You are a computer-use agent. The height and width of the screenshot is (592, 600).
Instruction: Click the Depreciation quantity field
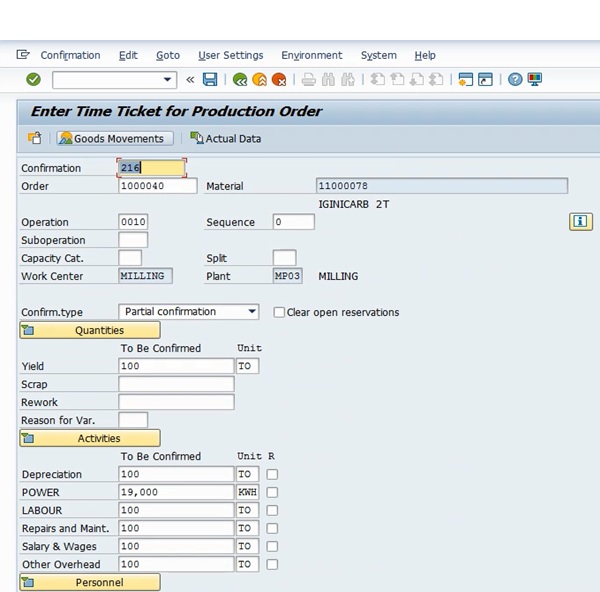176,474
